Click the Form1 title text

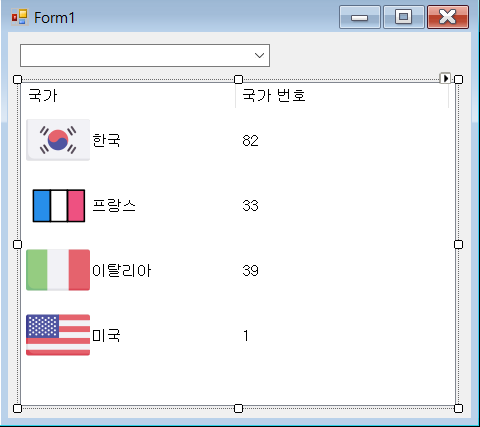(x=54, y=18)
